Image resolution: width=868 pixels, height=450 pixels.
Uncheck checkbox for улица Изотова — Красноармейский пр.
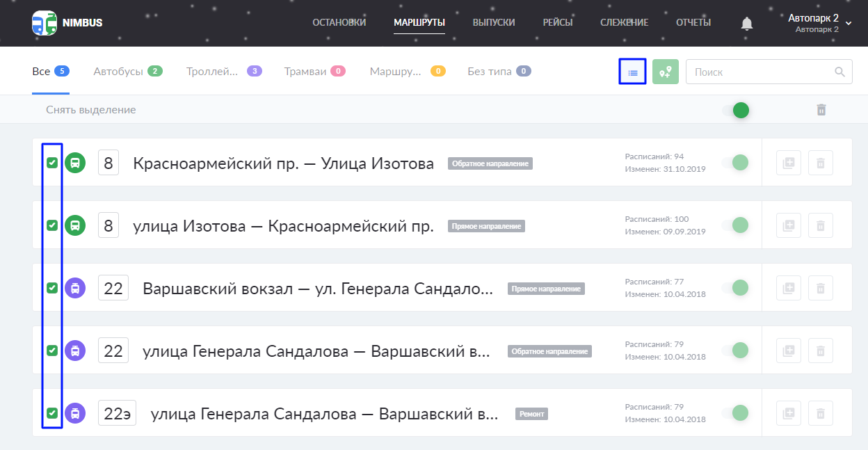(x=52, y=225)
